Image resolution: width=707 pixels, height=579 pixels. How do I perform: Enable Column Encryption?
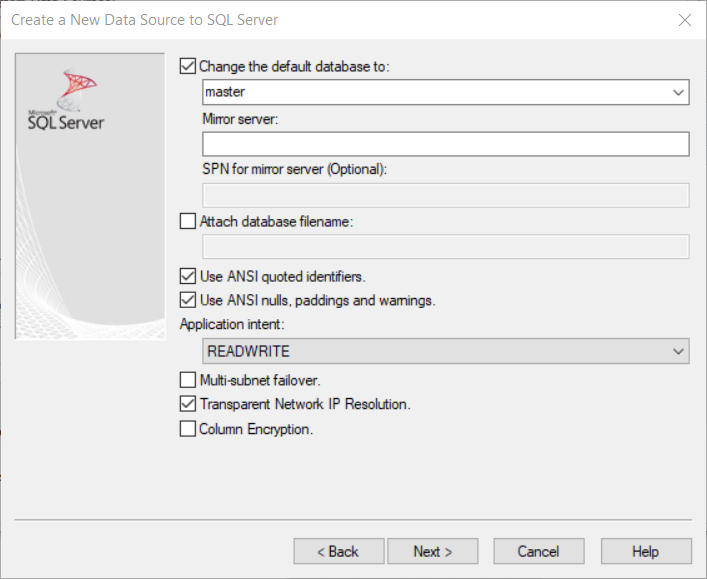click(x=188, y=429)
